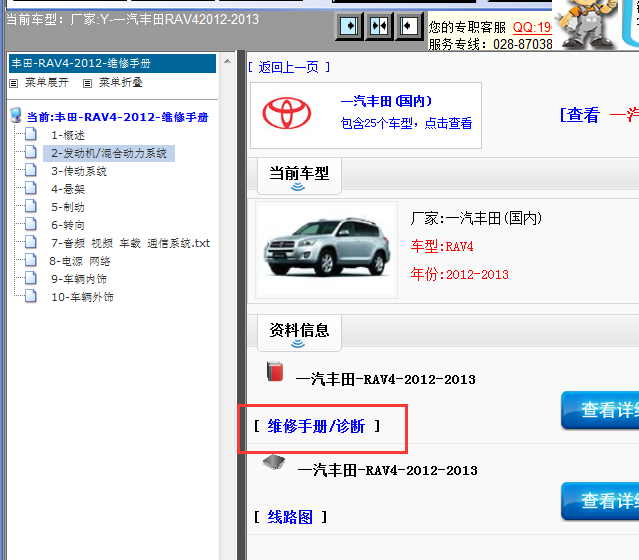Click the [查看 link at right
This screenshot has height=560, width=639.
[x=580, y=115]
